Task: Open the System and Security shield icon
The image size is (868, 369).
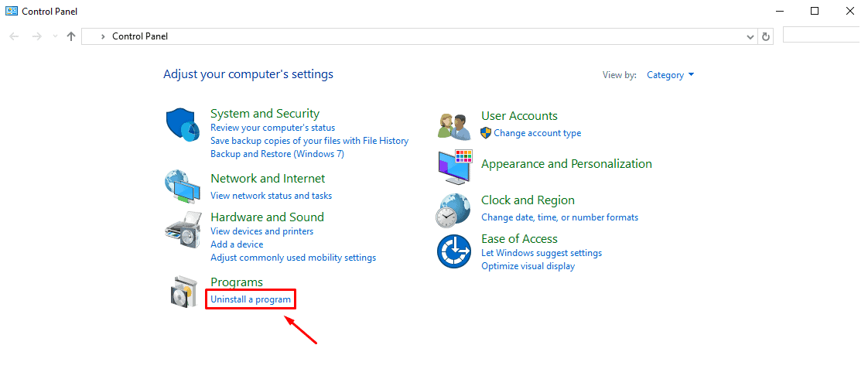Action: click(183, 125)
